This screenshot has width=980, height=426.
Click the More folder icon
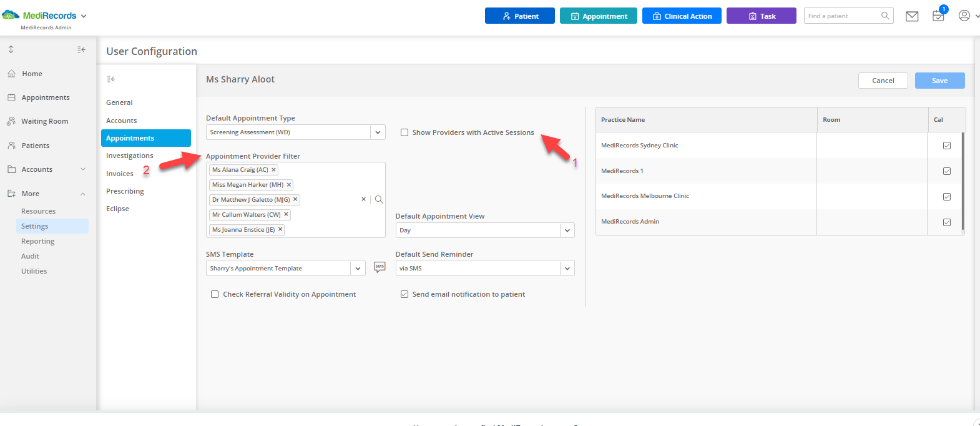click(11, 194)
